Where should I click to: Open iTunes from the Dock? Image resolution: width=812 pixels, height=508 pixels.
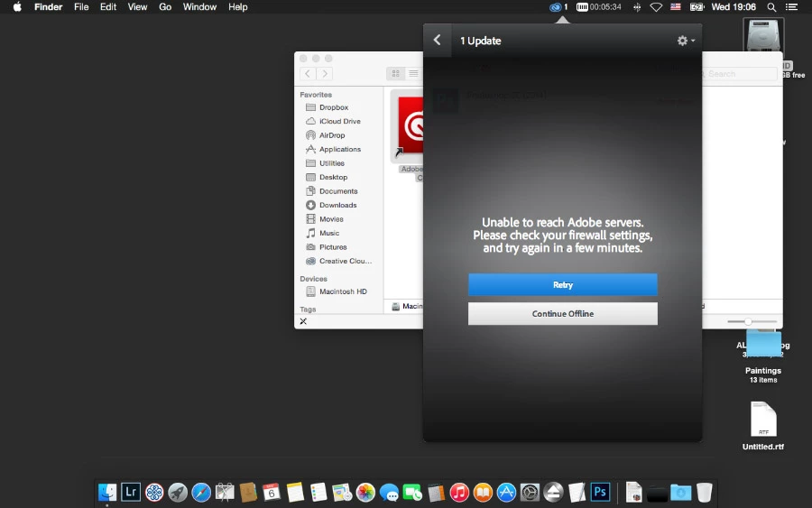click(x=459, y=492)
